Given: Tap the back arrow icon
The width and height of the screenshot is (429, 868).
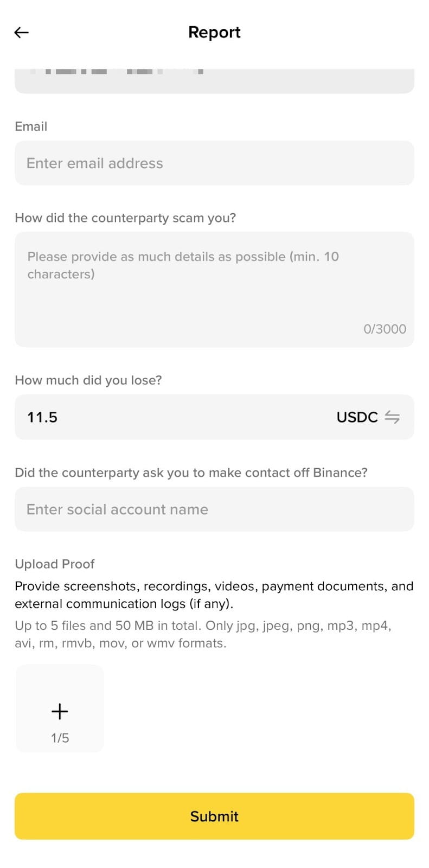Looking at the screenshot, I should pos(21,33).
